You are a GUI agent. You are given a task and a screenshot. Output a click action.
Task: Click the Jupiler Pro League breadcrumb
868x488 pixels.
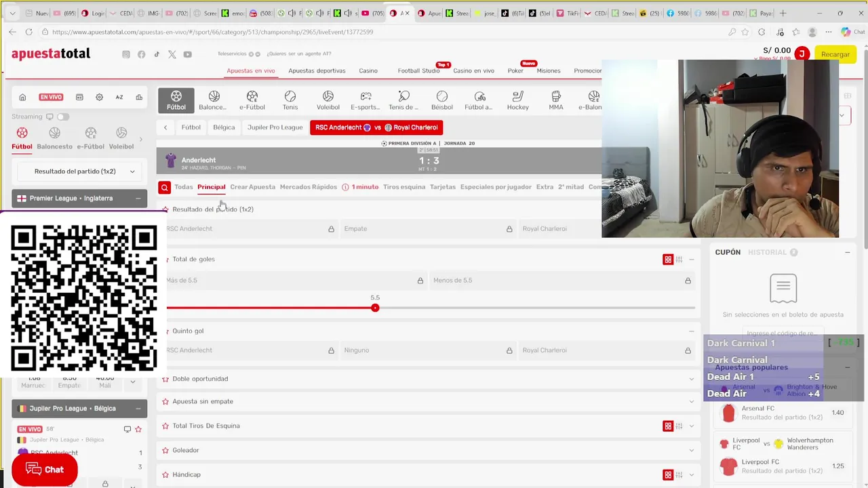pyautogui.click(x=275, y=127)
